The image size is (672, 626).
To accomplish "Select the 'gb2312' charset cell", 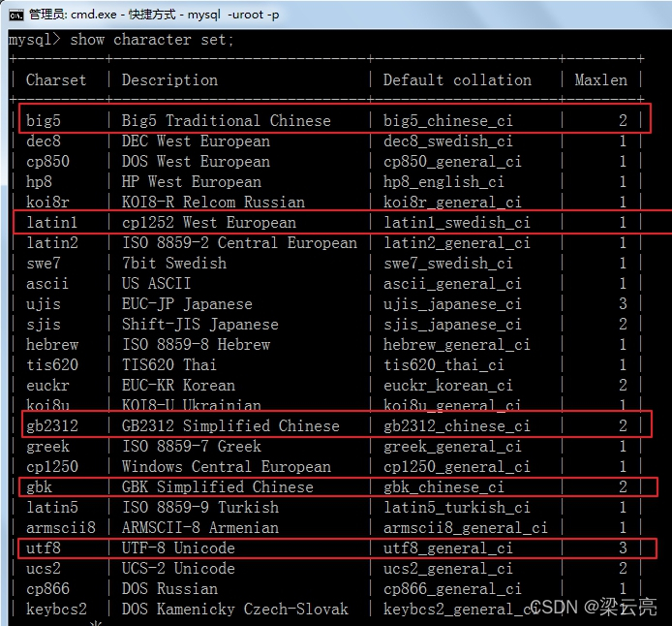I will tap(52, 426).
